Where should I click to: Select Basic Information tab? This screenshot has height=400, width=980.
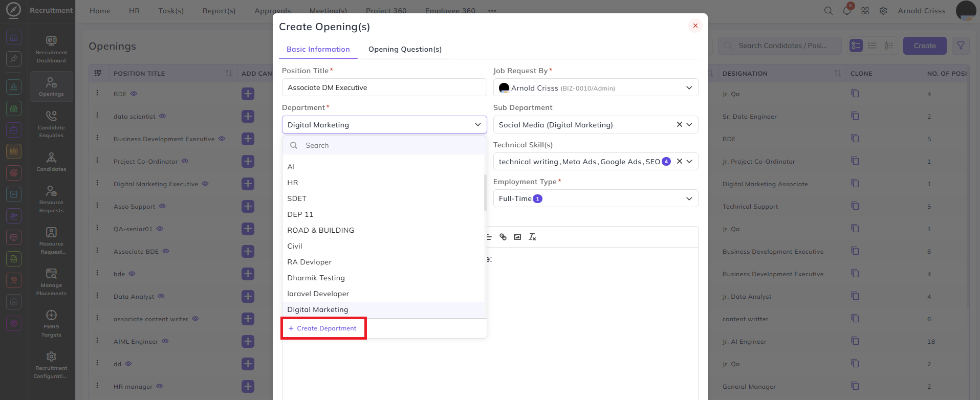pyautogui.click(x=318, y=49)
